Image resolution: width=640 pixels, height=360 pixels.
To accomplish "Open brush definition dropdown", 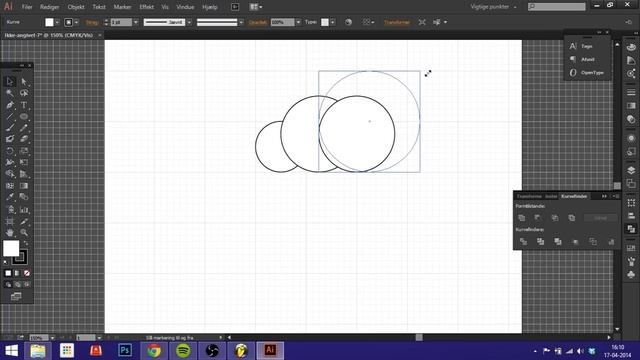I will (241, 22).
